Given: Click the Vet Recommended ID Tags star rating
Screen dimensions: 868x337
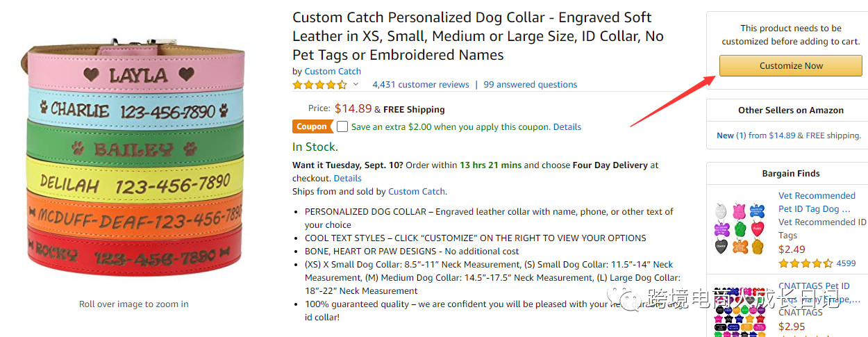Looking at the screenshot, I should point(806,263).
